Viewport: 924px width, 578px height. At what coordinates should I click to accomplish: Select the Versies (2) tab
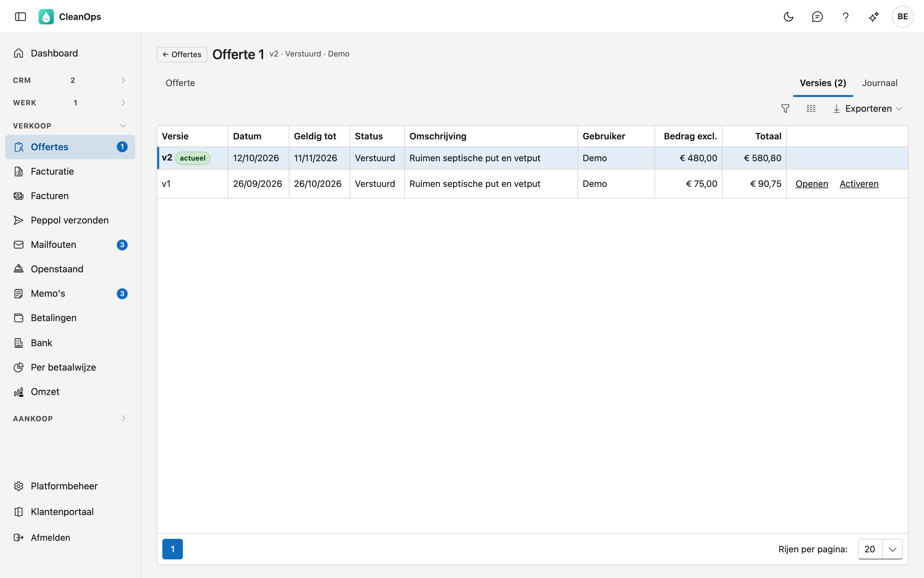tap(823, 83)
